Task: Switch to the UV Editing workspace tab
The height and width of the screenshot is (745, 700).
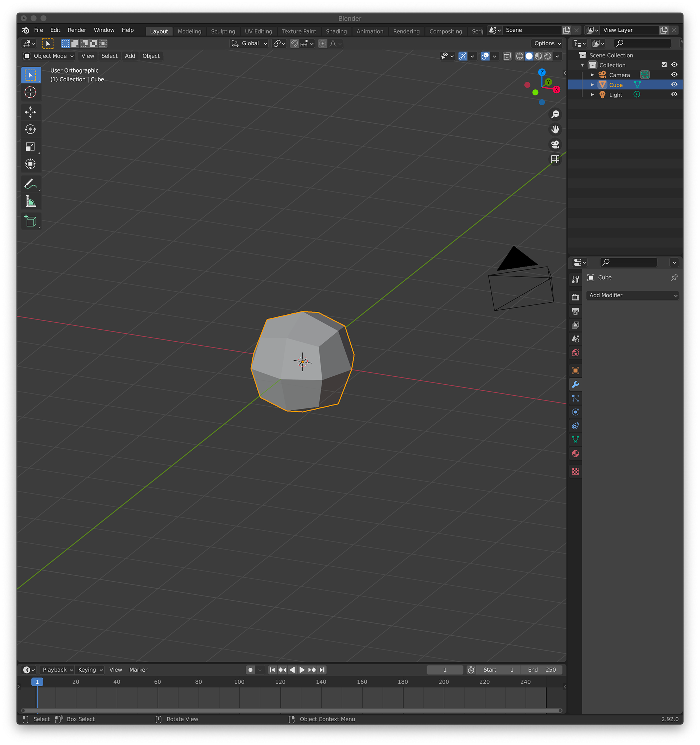Action: point(258,31)
